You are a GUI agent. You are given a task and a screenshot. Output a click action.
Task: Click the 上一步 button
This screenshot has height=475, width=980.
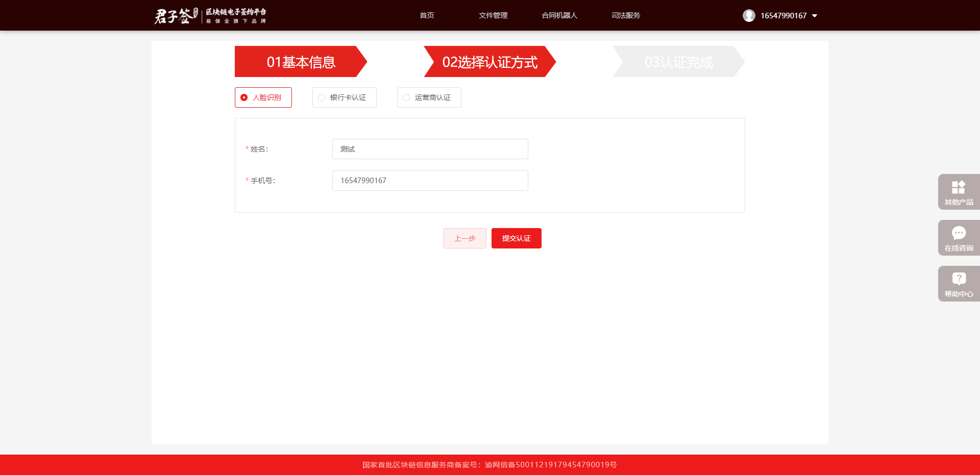(x=464, y=238)
